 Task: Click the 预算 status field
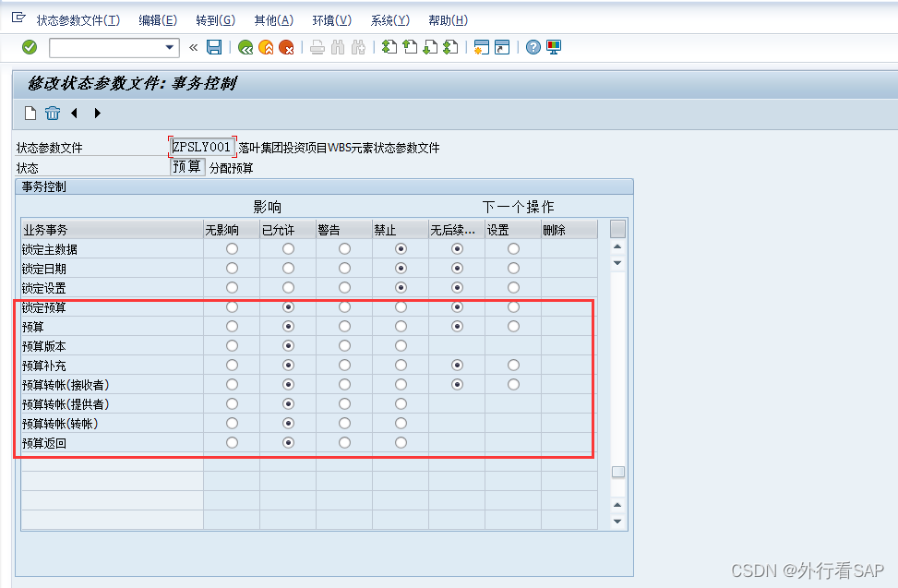pos(188,166)
